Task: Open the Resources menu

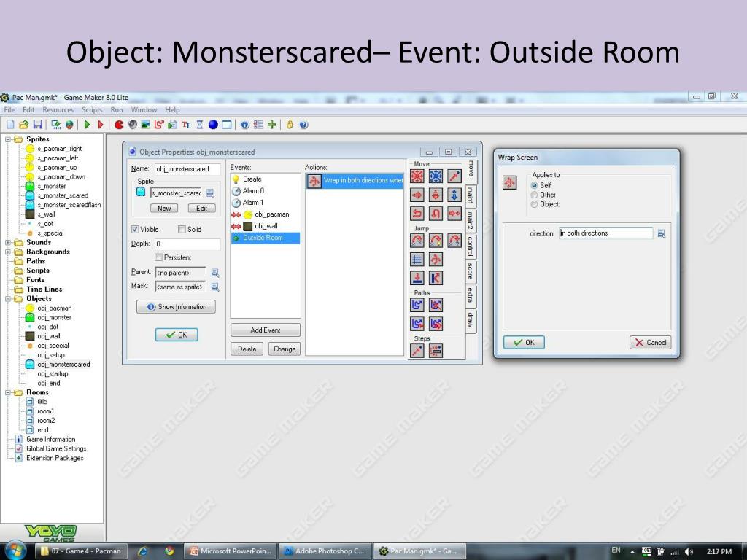Action: [x=58, y=109]
